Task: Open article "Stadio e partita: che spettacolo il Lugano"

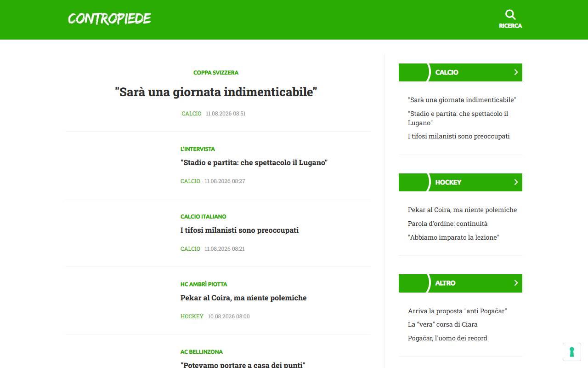Action: (254, 163)
